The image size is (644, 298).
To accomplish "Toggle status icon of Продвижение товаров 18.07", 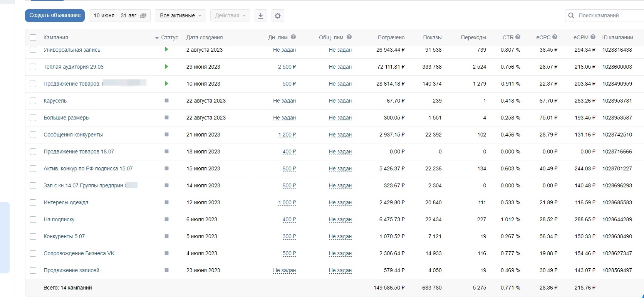I will [x=166, y=151].
